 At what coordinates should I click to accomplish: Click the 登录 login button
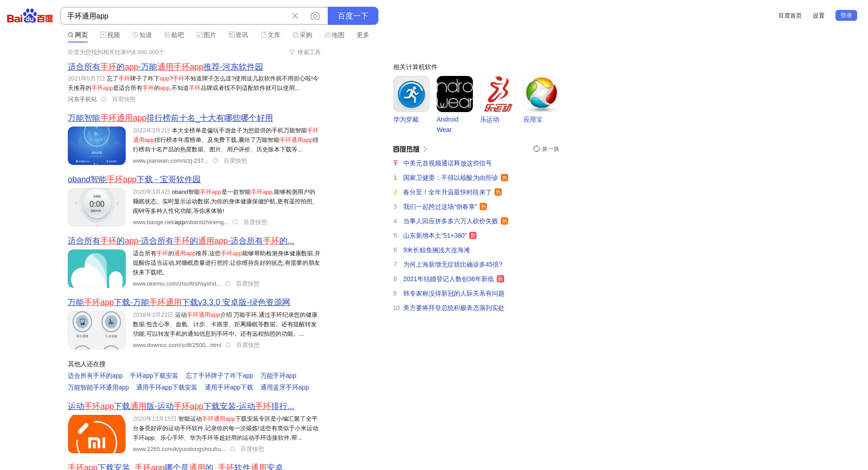[846, 15]
